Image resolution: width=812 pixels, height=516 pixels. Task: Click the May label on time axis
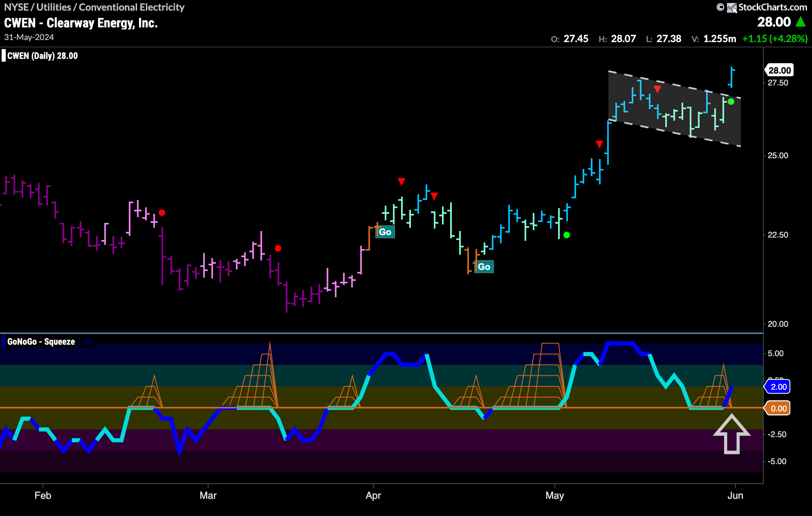pos(554,496)
